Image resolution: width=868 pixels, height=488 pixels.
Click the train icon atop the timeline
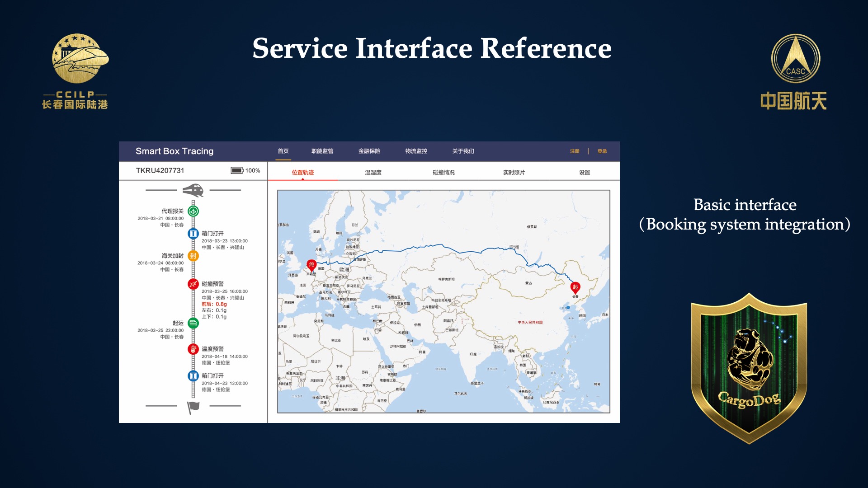pos(193,190)
